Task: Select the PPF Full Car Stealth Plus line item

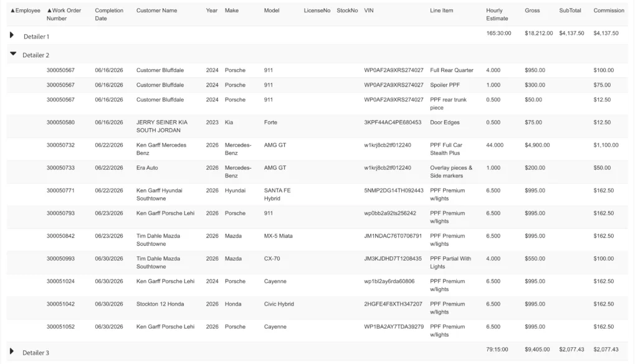Action: click(x=446, y=149)
